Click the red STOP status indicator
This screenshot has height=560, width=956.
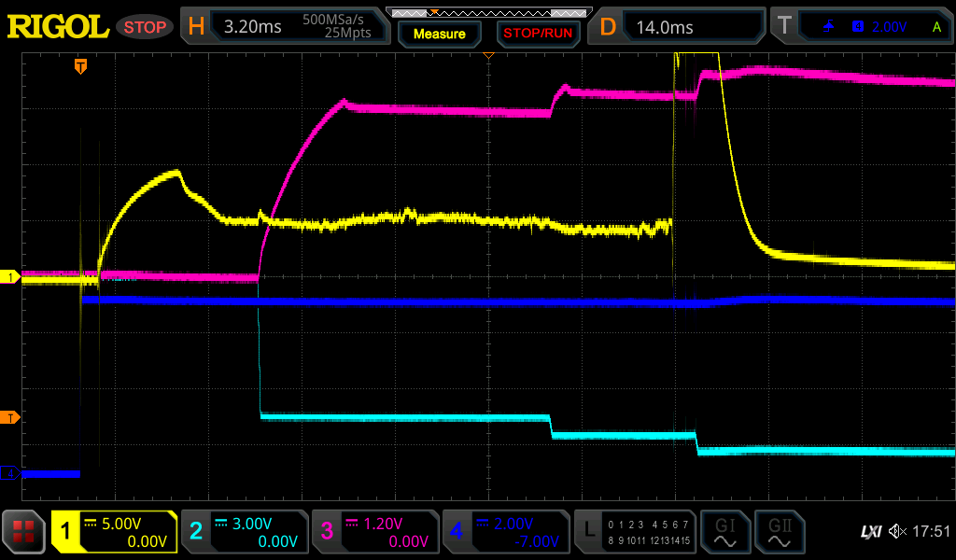(x=146, y=27)
